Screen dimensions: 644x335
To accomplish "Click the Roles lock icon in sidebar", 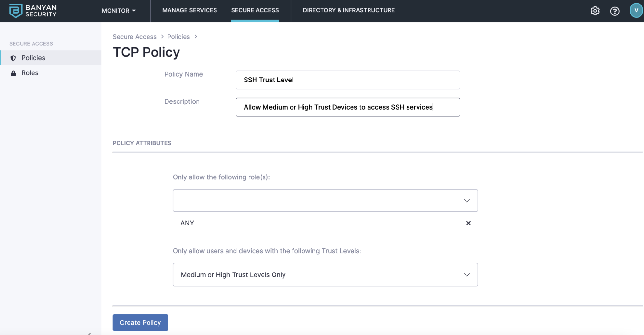I will tap(13, 73).
